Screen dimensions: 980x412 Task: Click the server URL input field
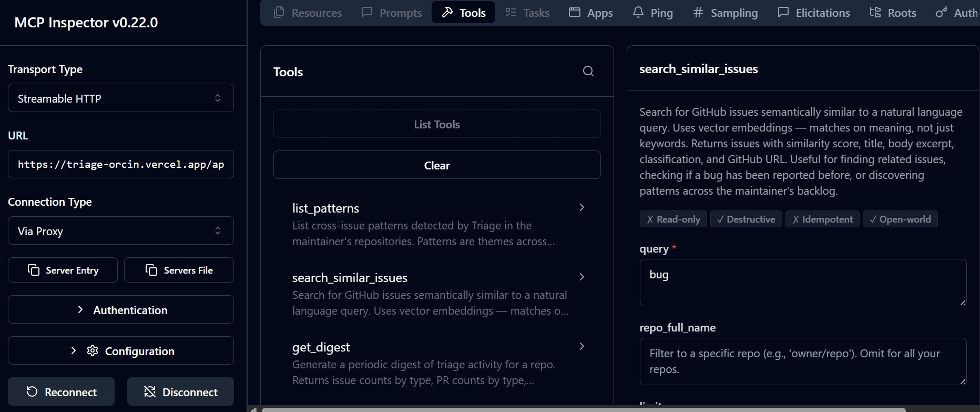pos(121,164)
